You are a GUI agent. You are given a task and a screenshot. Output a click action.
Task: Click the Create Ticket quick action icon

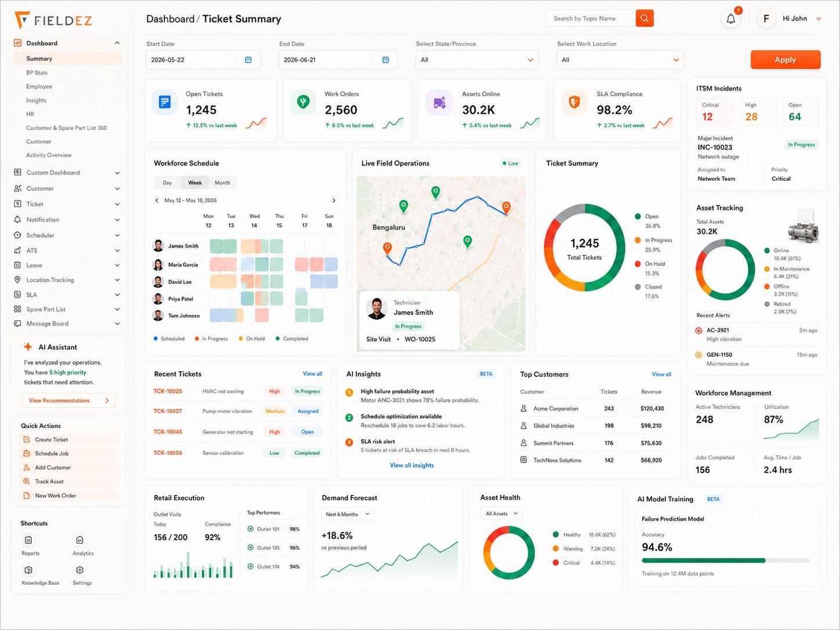tap(27, 440)
